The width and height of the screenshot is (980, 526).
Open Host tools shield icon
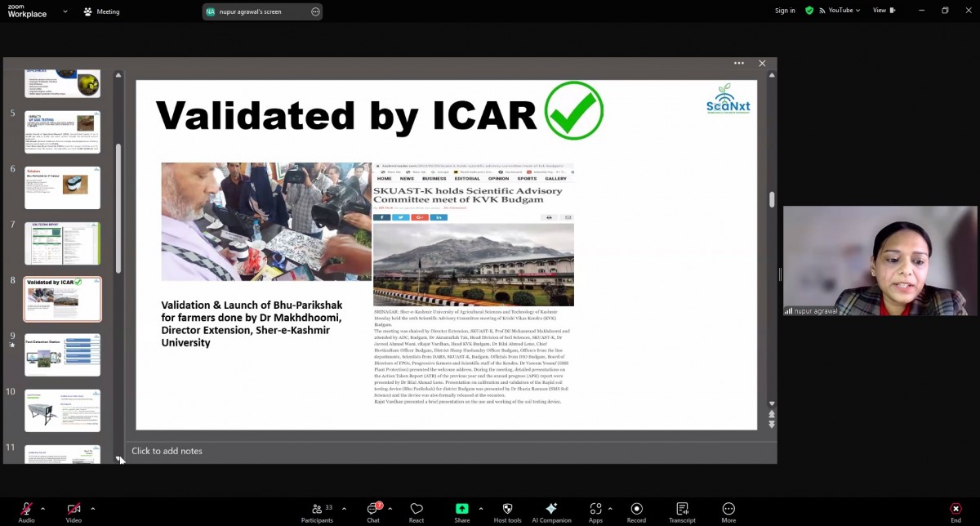pyautogui.click(x=507, y=509)
